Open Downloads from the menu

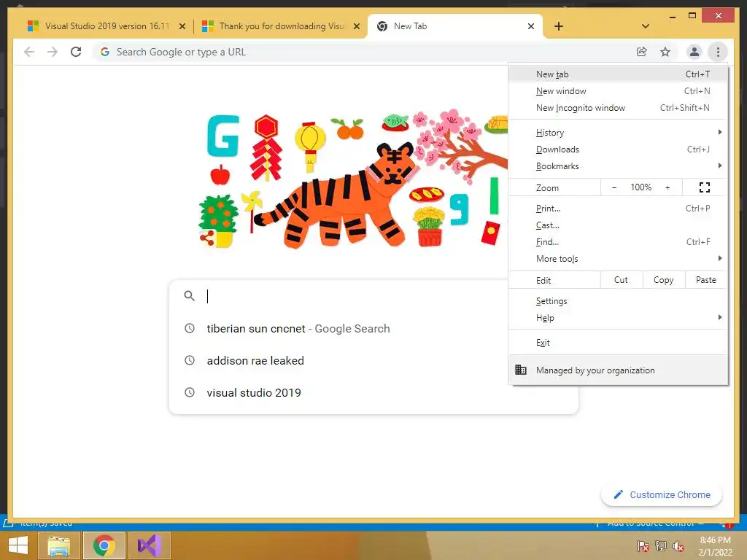pos(618,149)
